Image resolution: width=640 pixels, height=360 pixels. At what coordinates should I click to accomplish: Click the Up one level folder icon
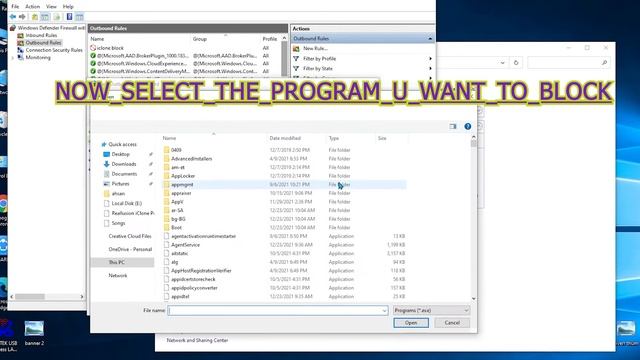pyautogui.click(x=35, y=17)
